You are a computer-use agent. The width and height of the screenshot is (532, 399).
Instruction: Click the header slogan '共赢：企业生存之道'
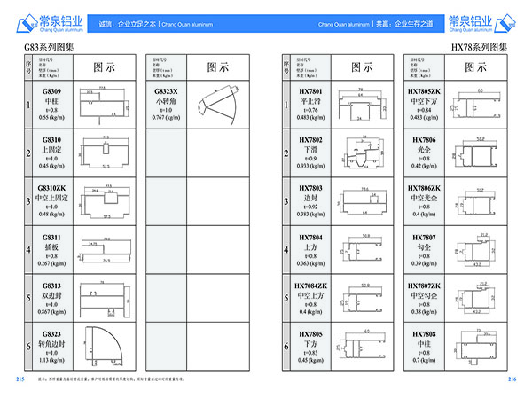404,24
